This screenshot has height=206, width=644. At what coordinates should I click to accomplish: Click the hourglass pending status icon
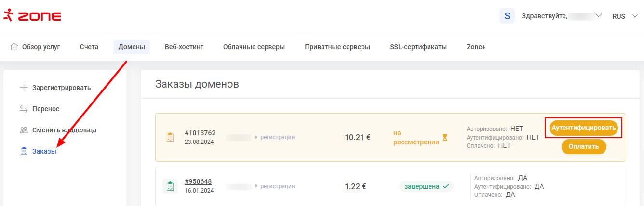click(445, 138)
